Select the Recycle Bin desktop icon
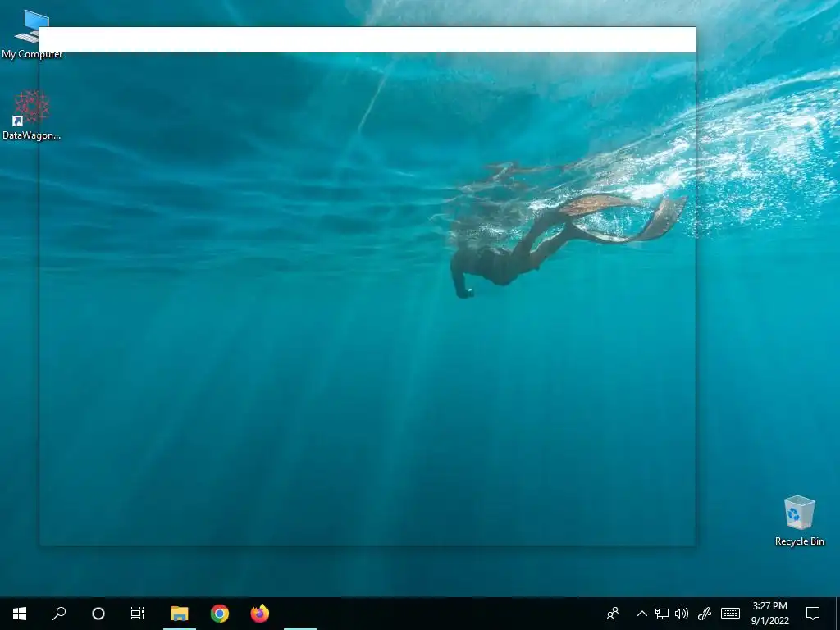This screenshot has width=840, height=630. click(x=799, y=521)
